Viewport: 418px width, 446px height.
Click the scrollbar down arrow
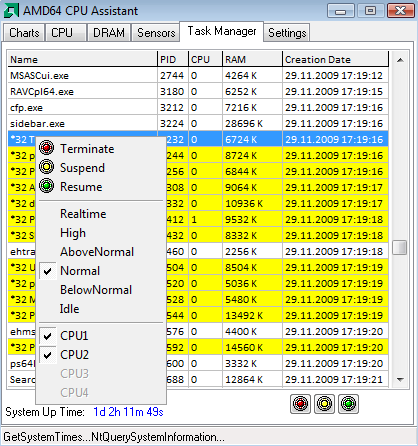[400, 380]
